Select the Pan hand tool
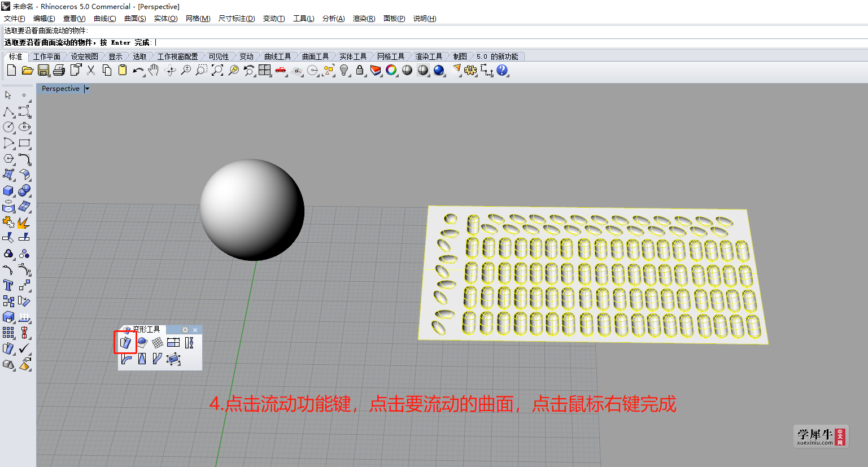868x467 pixels. [154, 70]
